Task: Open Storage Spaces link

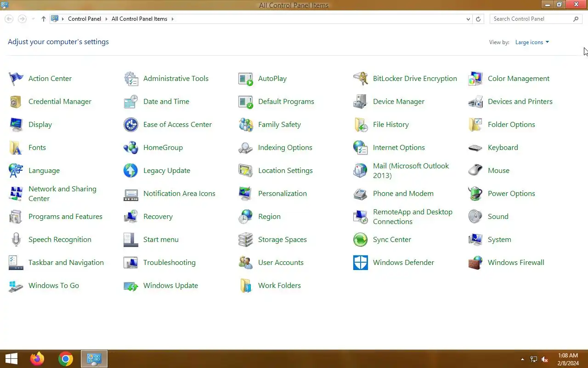Action: [x=283, y=240]
